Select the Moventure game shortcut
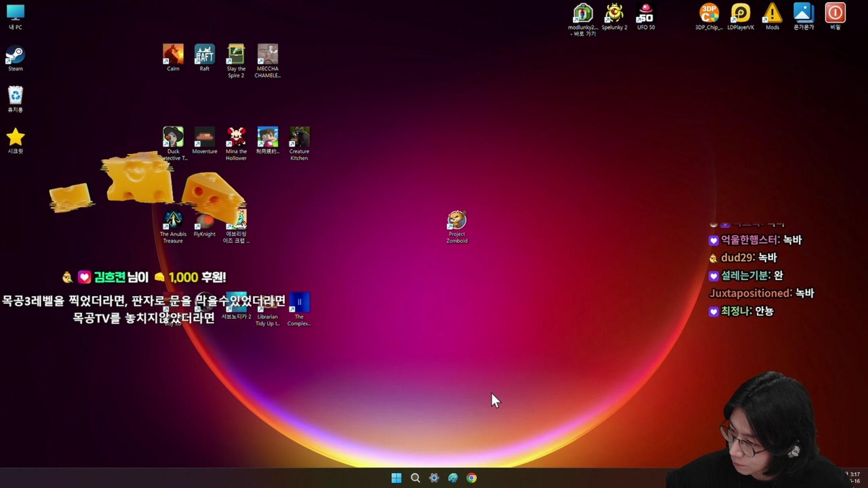This screenshot has width=868, height=488. pyautogui.click(x=205, y=141)
